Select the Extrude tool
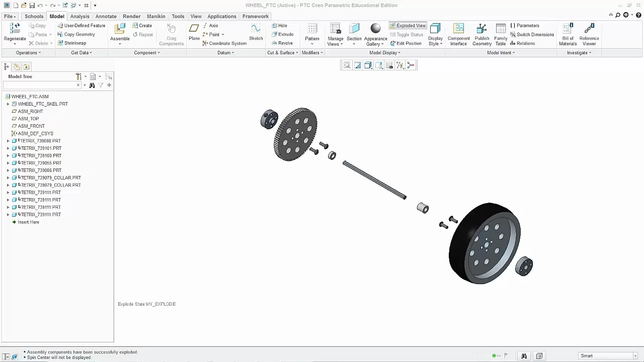 (282, 34)
